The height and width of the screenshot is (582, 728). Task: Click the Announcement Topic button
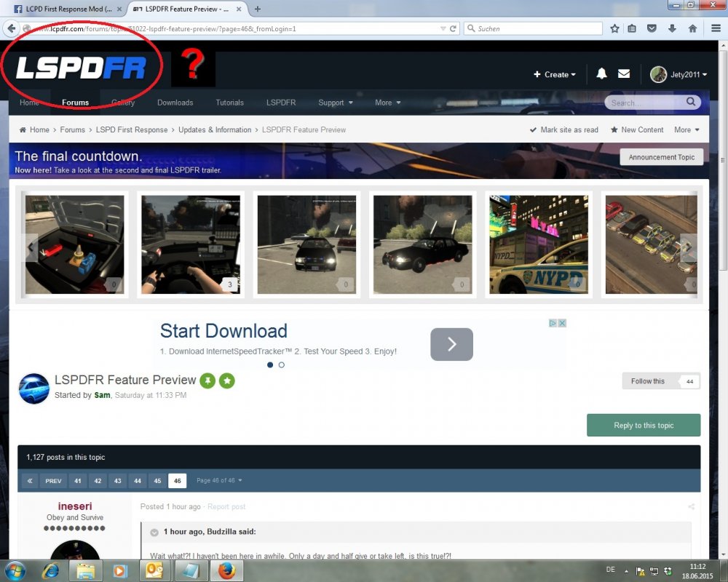pos(662,157)
